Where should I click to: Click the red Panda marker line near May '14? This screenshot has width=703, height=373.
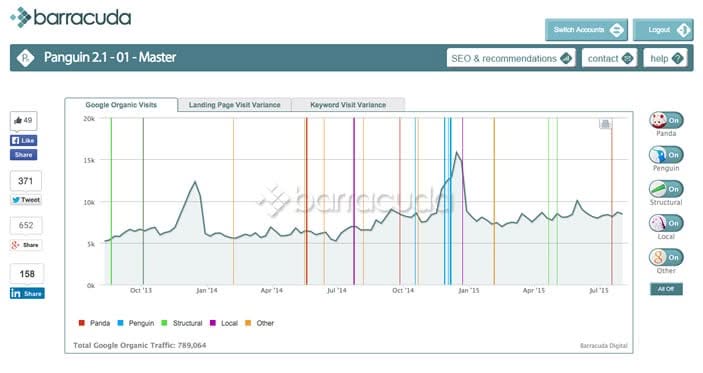(307, 201)
